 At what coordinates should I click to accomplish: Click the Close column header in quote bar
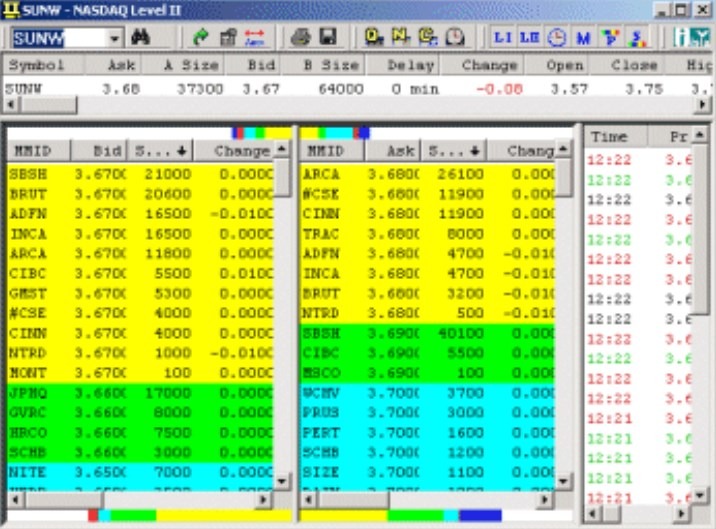point(625,65)
